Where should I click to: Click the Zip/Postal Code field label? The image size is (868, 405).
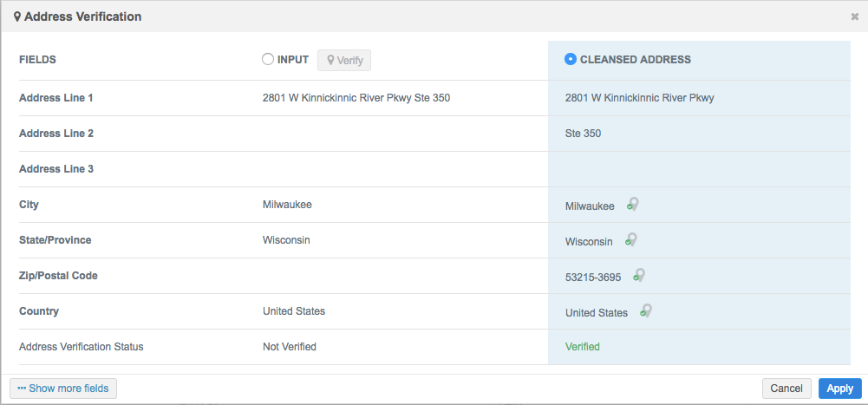tap(58, 276)
